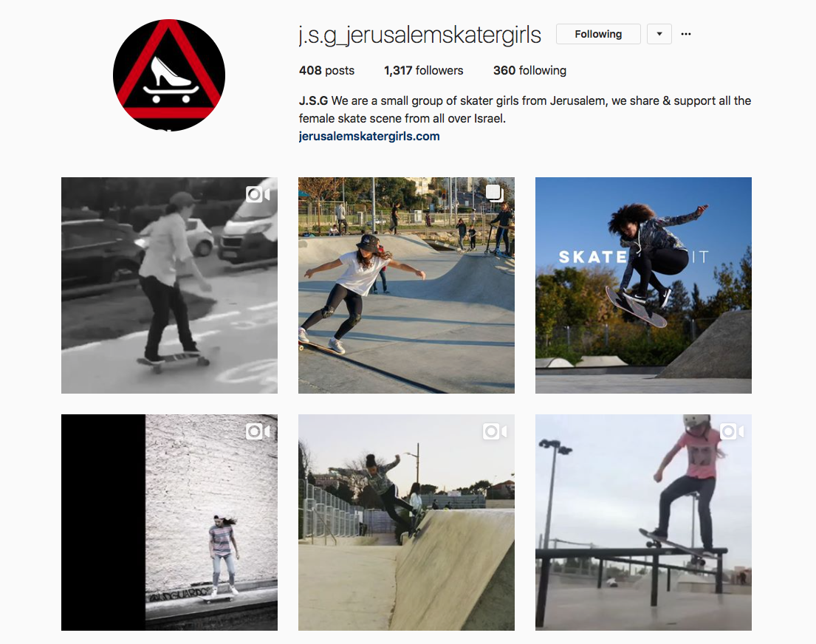Click video icon on ramp skater post
Viewport: 816px width, 644px height.
pyautogui.click(x=495, y=431)
